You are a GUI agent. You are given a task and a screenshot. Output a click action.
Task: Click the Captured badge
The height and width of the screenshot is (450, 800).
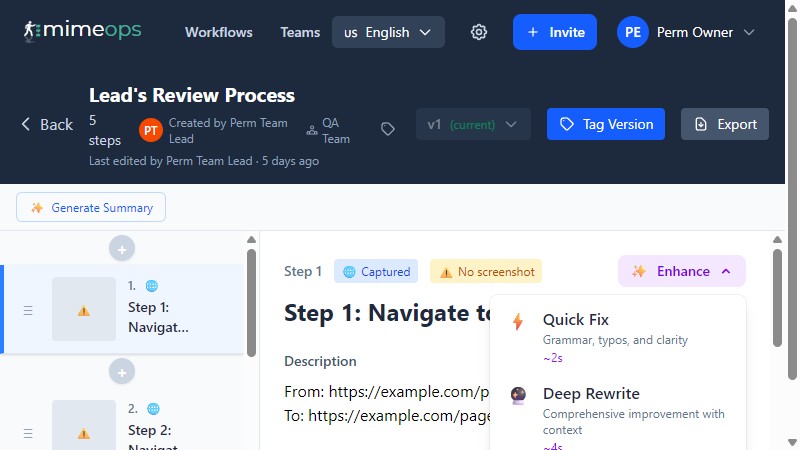point(376,271)
